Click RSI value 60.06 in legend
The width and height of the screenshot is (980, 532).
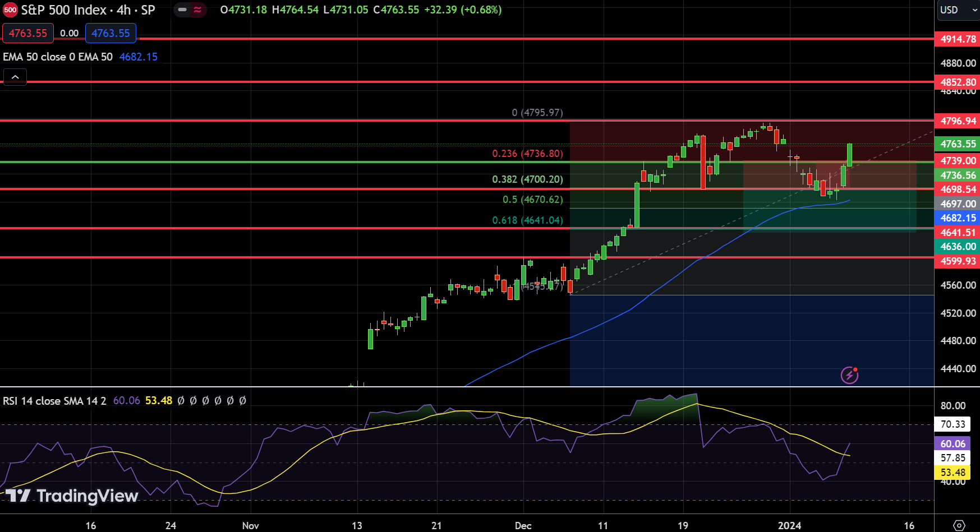pyautogui.click(x=127, y=401)
